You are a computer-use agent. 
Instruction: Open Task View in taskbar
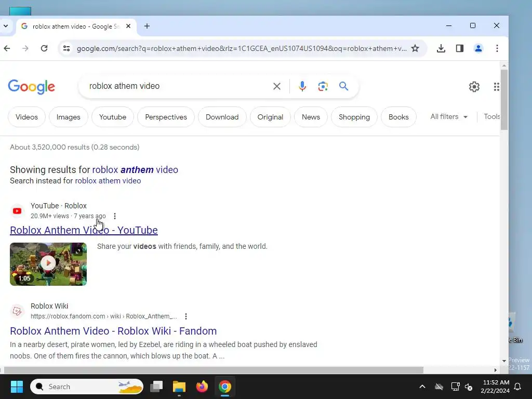click(156, 387)
